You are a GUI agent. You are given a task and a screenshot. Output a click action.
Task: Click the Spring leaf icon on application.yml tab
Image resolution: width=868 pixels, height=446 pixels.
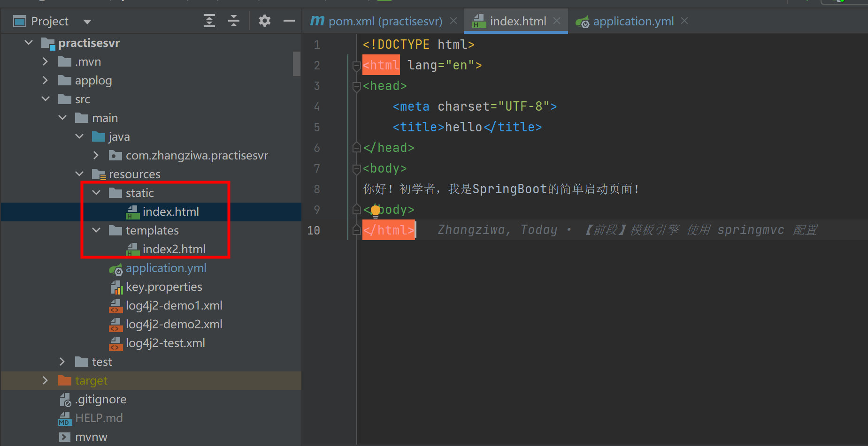point(583,22)
